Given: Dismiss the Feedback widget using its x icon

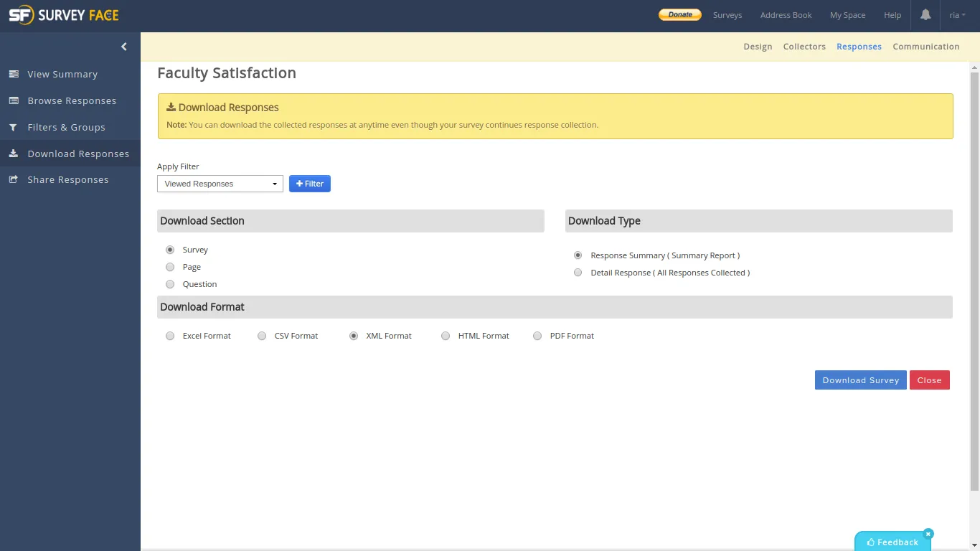Looking at the screenshot, I should (x=928, y=534).
